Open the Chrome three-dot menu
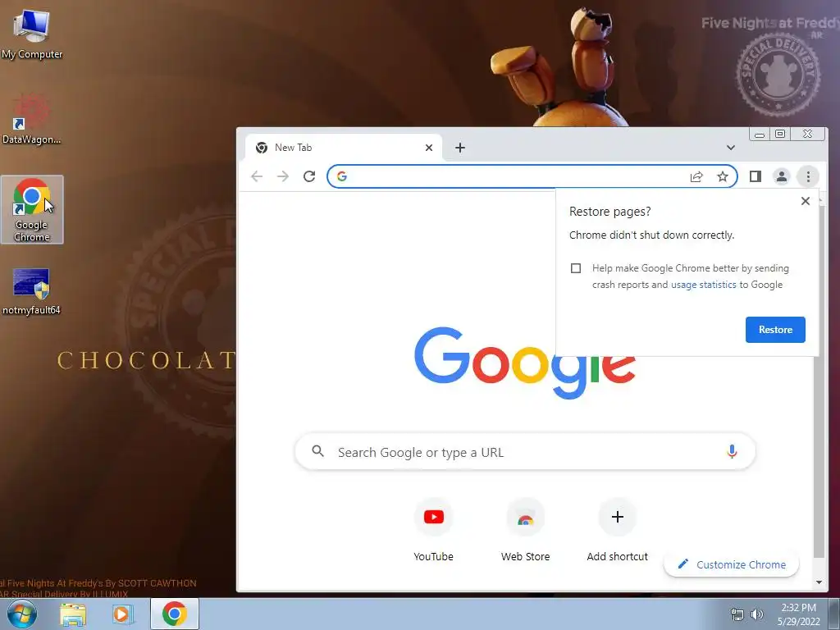The image size is (840, 630). tap(808, 176)
